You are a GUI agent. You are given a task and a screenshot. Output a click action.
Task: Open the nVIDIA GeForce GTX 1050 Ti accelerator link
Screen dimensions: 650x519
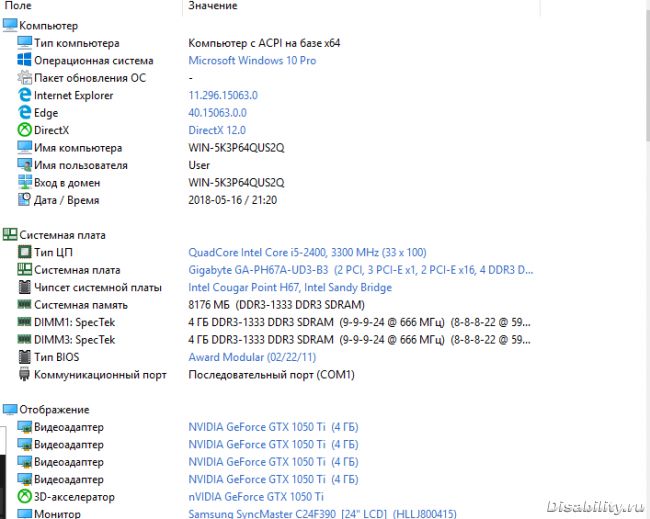pyautogui.click(x=256, y=497)
